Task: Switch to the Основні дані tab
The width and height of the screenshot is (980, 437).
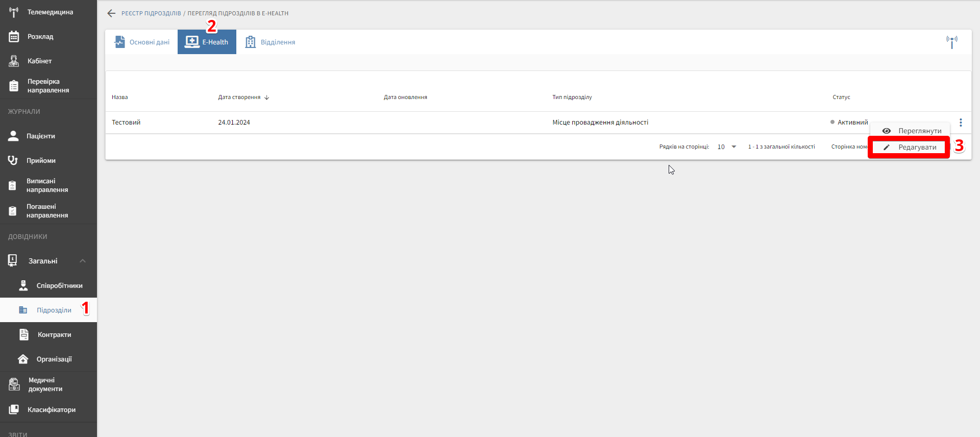Action: 142,42
